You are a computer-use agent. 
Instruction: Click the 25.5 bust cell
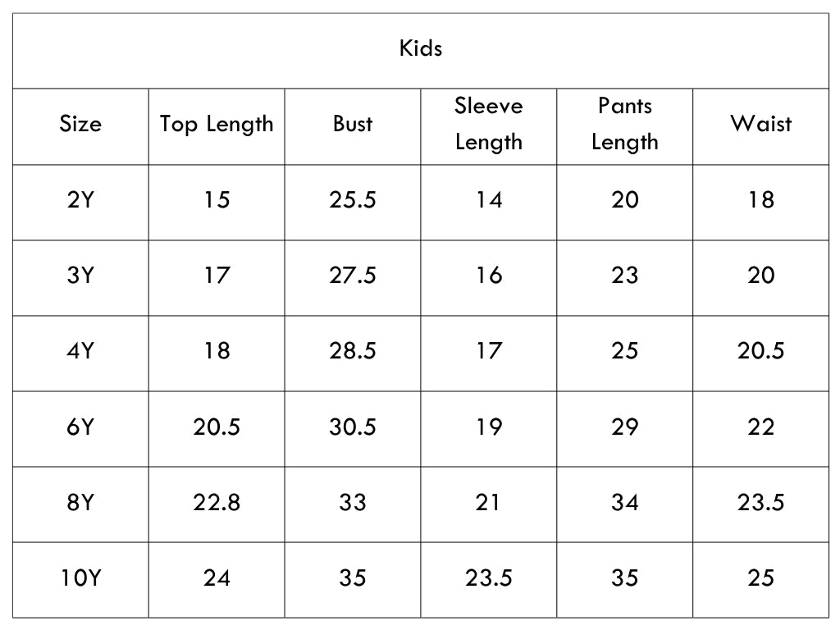click(x=353, y=200)
